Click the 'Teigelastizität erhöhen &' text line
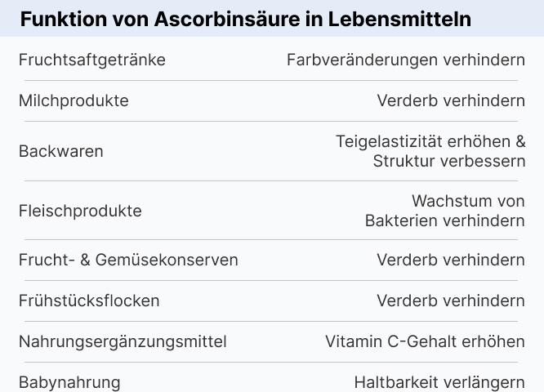This screenshot has height=392, width=544. [x=430, y=141]
